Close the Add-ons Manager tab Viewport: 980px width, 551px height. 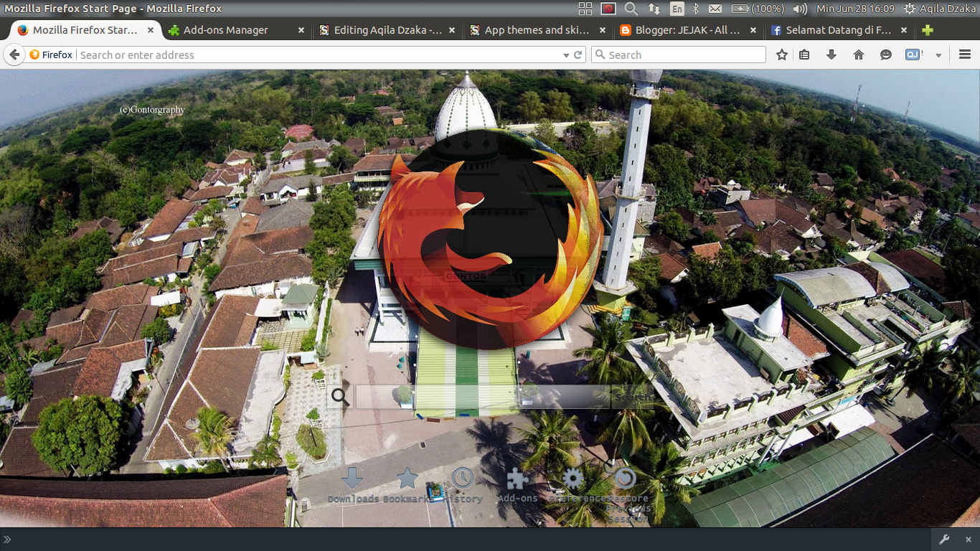click(301, 30)
